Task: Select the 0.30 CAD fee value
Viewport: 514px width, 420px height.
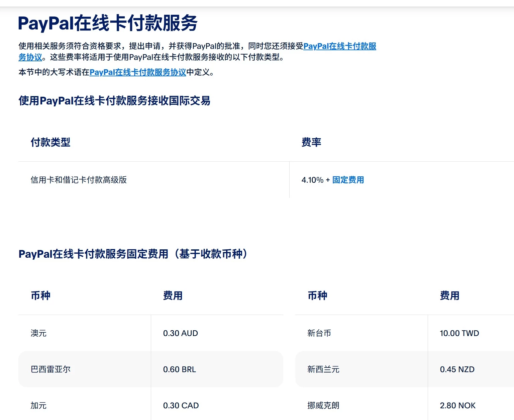Action: (181, 406)
